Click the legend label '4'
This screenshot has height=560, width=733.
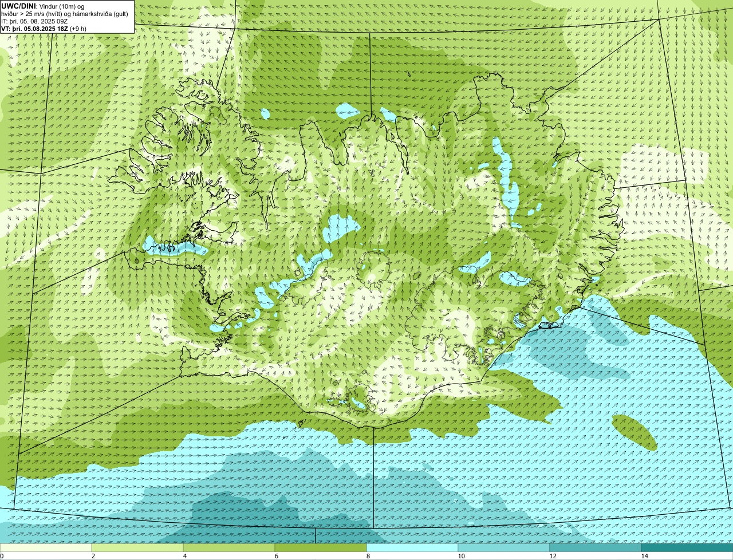[x=184, y=556]
